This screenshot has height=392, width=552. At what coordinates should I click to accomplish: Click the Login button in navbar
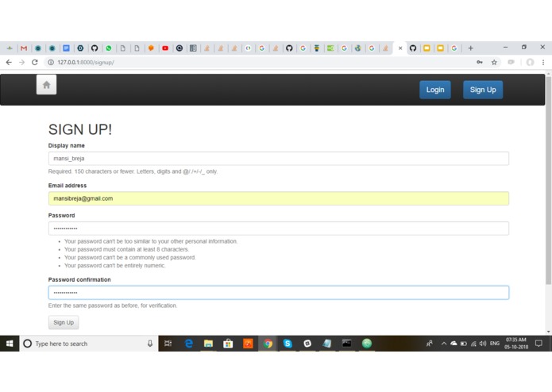[x=435, y=90]
